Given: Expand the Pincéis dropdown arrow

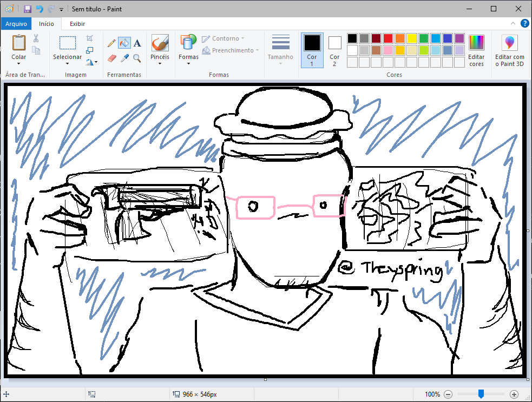Looking at the screenshot, I should click(160, 63).
